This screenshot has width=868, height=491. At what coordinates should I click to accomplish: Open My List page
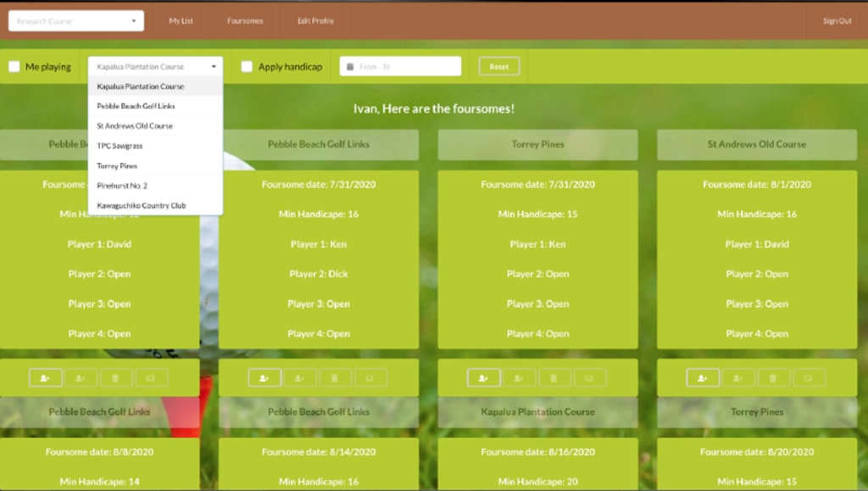click(181, 21)
